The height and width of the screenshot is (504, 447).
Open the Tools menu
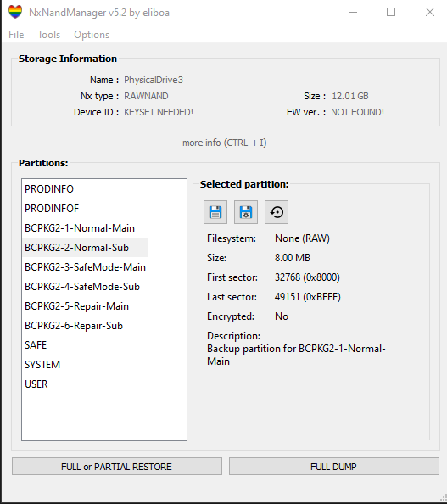click(x=49, y=35)
